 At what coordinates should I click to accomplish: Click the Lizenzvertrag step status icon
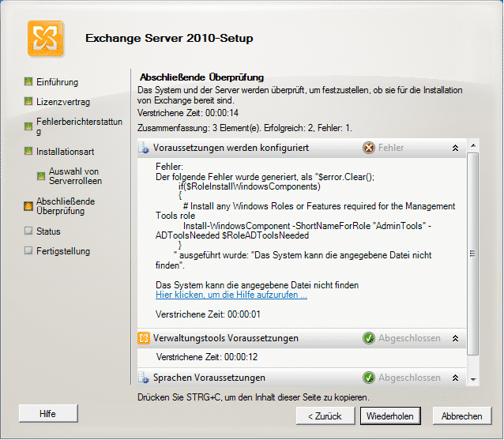click(28, 102)
